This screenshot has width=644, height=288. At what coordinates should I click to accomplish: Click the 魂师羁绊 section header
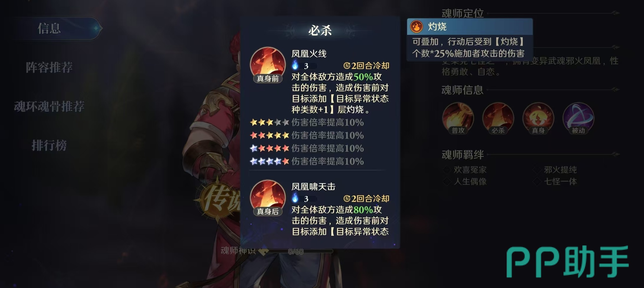tap(463, 154)
